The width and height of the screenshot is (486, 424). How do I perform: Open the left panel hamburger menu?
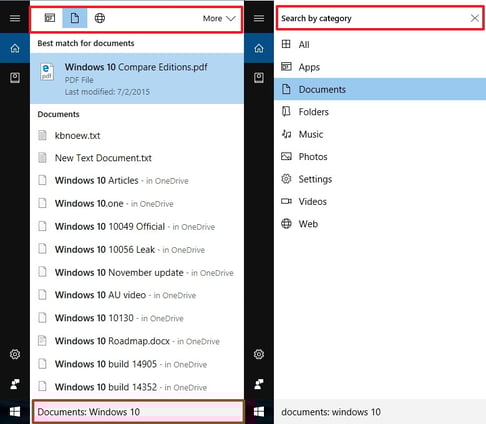coord(15,18)
